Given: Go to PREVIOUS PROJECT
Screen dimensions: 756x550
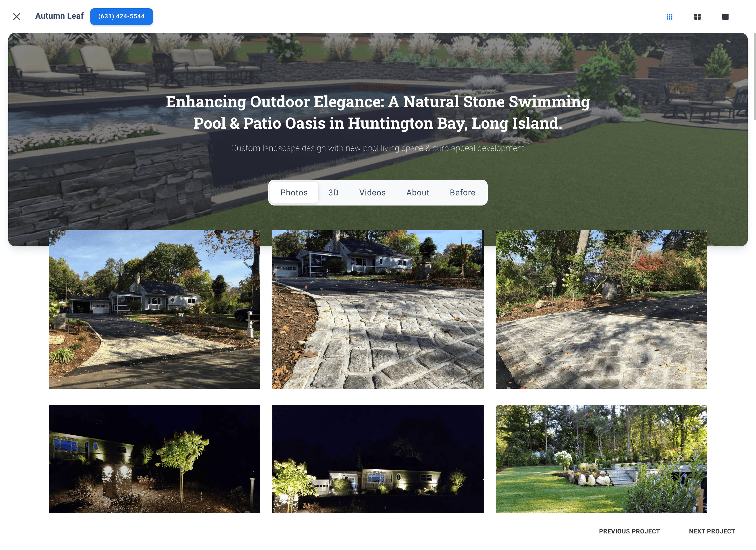Looking at the screenshot, I should pyautogui.click(x=629, y=531).
